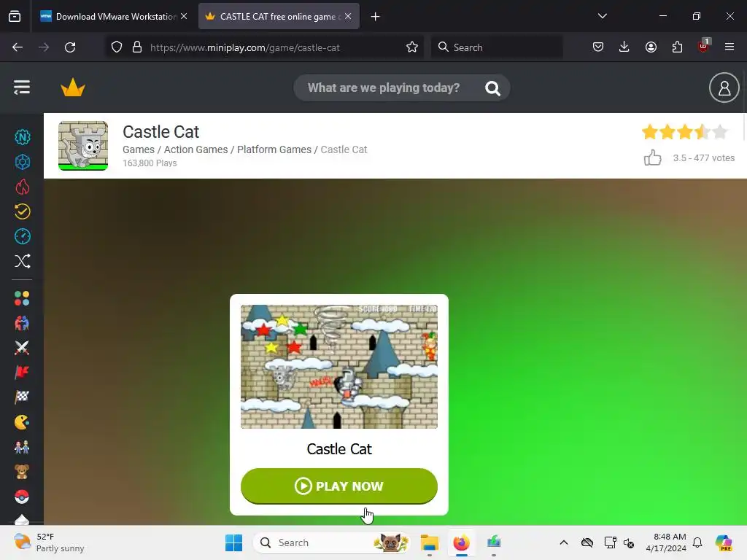
Task: Open the Pac-Man arcade category icon
Action: [22, 422]
